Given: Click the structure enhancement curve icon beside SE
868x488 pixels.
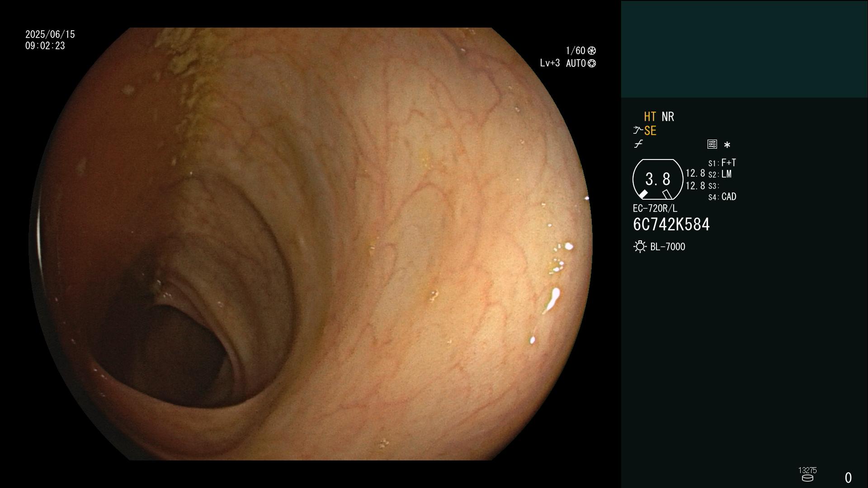Looking at the screenshot, I should coord(638,131).
